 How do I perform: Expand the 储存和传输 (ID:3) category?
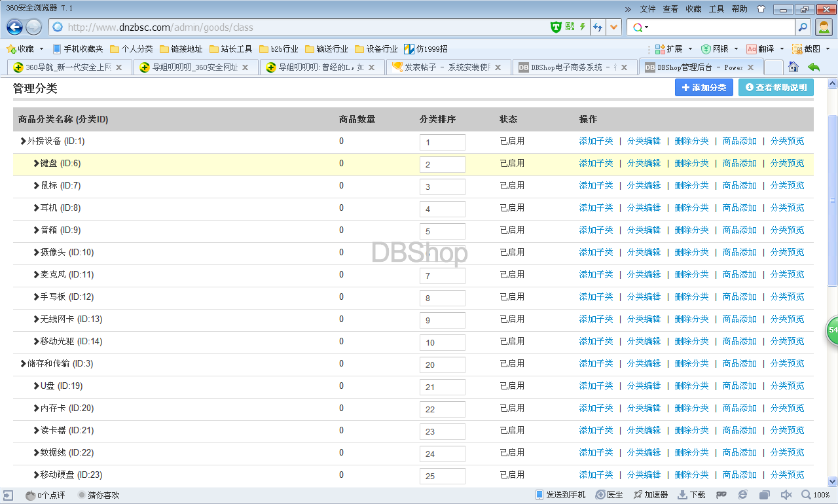(24, 363)
